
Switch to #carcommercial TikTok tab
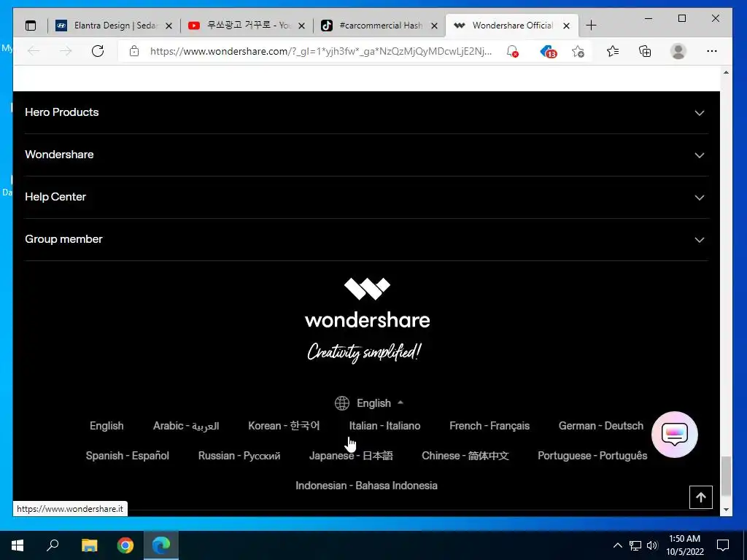pos(379,26)
